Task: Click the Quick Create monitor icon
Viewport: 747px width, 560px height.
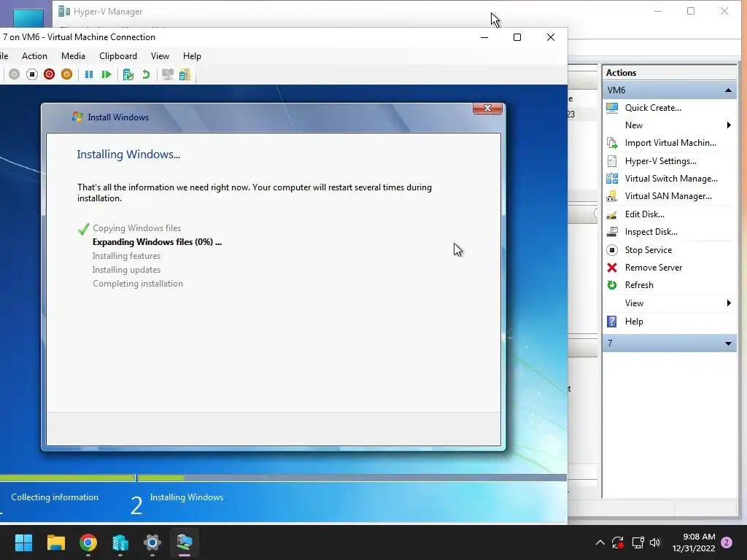Action: pyautogui.click(x=612, y=108)
